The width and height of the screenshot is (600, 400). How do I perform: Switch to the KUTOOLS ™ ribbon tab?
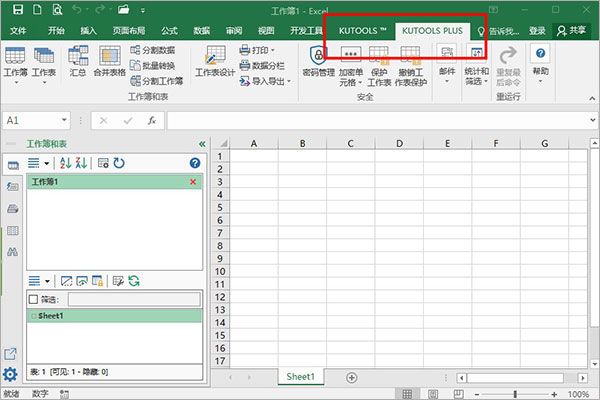361,31
